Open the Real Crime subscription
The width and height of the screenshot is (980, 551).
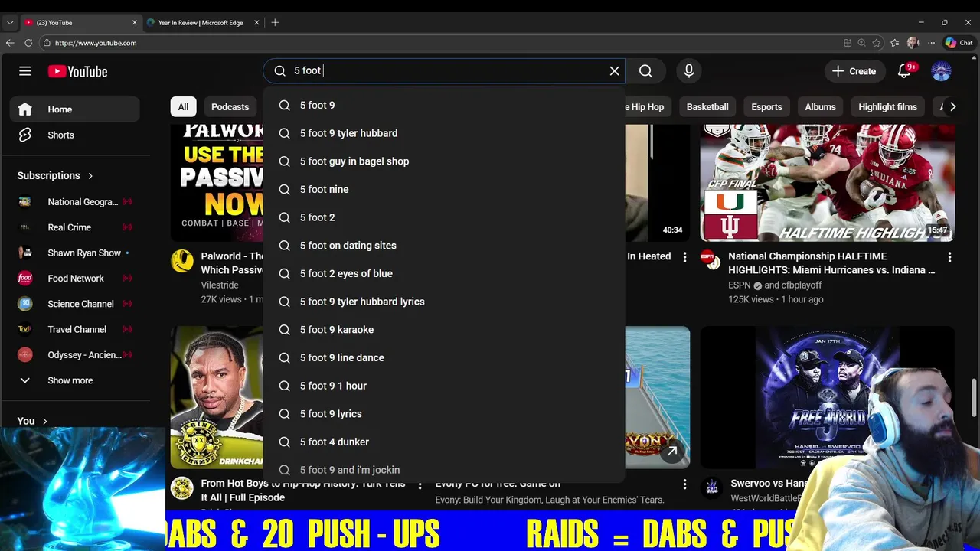click(75, 227)
